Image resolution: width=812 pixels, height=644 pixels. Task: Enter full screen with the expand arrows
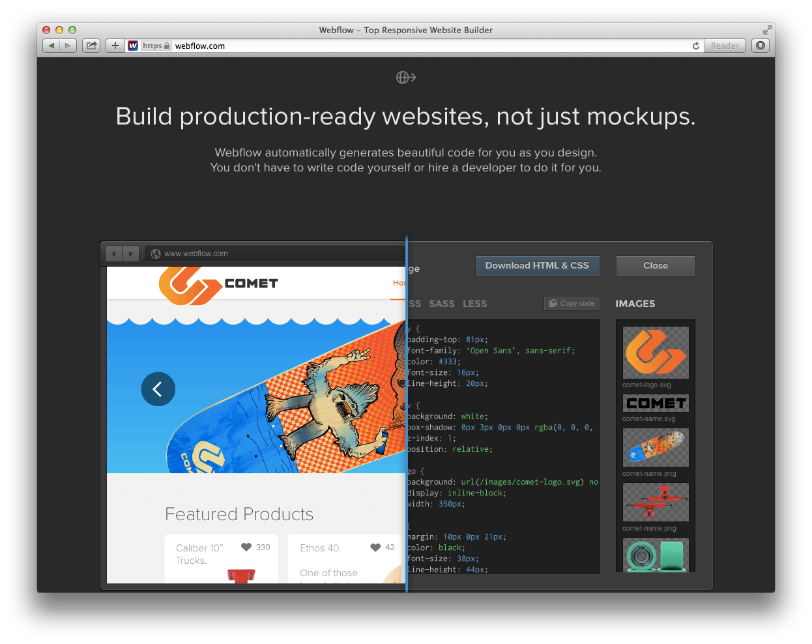click(x=767, y=30)
